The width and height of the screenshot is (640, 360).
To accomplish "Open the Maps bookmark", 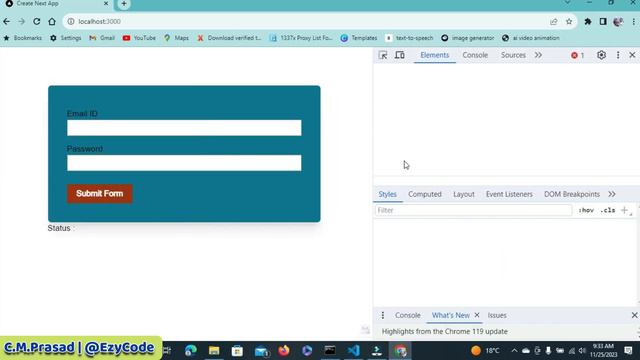I will click(176, 38).
